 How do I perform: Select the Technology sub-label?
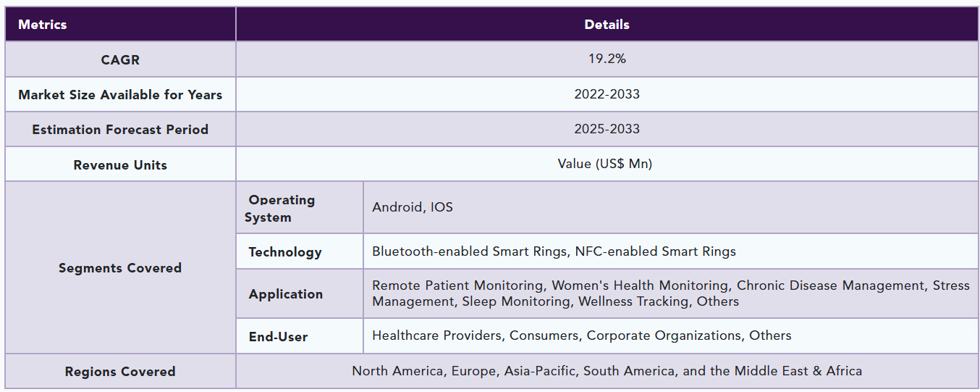tap(285, 252)
